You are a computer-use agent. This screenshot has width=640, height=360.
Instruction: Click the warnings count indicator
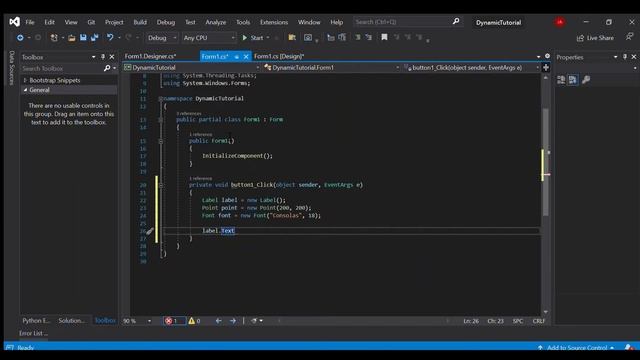click(194, 321)
